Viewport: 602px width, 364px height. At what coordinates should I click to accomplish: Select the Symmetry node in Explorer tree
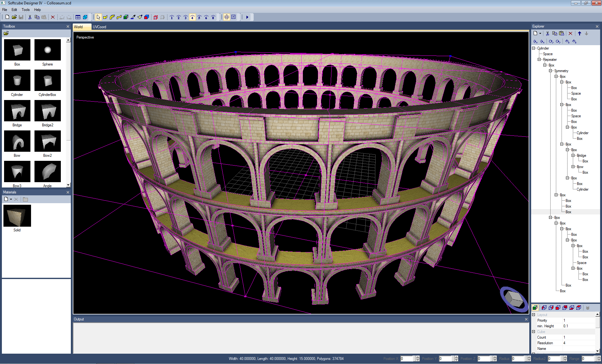point(561,71)
